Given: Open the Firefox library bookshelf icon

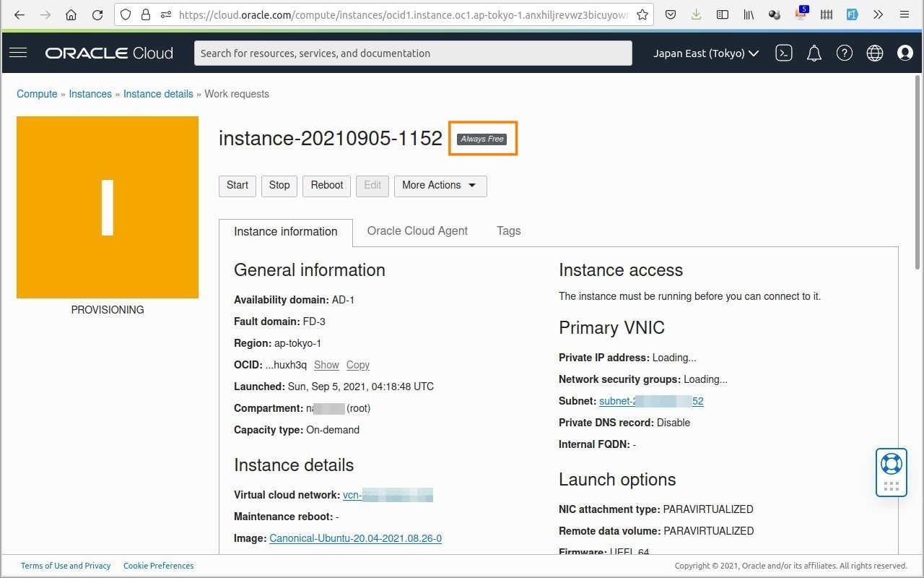Looking at the screenshot, I should tap(749, 14).
